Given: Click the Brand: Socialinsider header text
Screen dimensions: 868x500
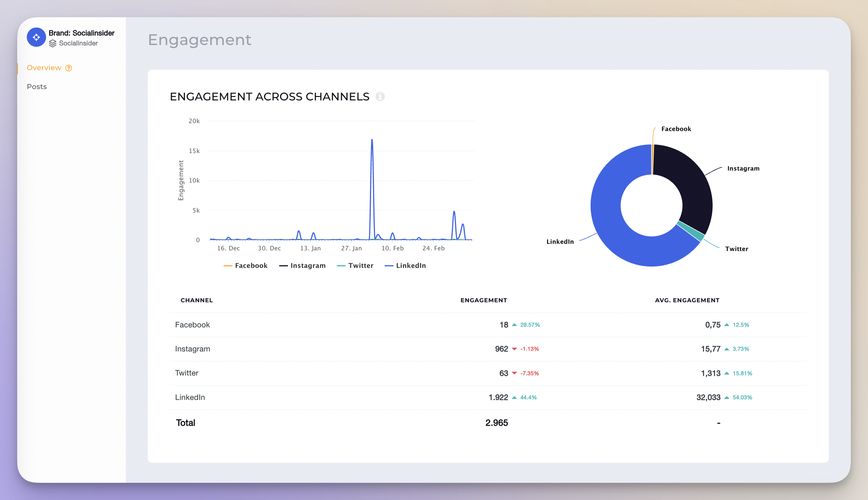Looking at the screenshot, I should (x=81, y=33).
